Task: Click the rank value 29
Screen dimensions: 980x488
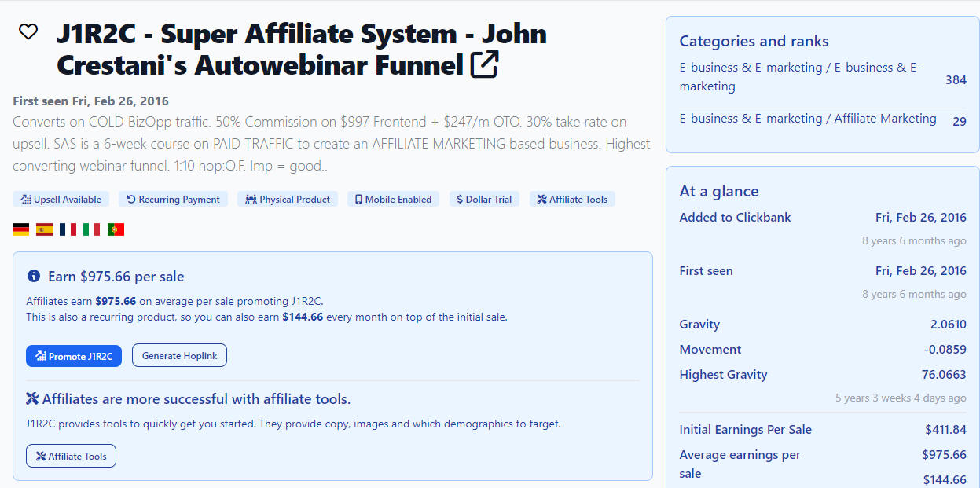Action: pyautogui.click(x=960, y=121)
